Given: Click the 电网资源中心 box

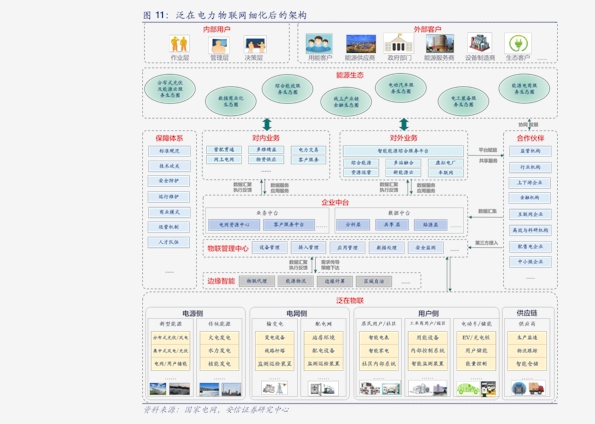Looking at the screenshot, I should coord(234,225).
